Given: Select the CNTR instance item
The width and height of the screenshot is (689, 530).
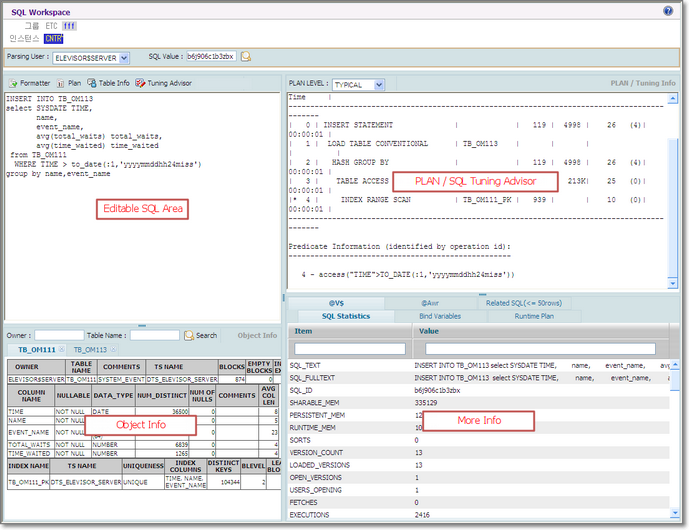Looking at the screenshot, I should click(54, 39).
